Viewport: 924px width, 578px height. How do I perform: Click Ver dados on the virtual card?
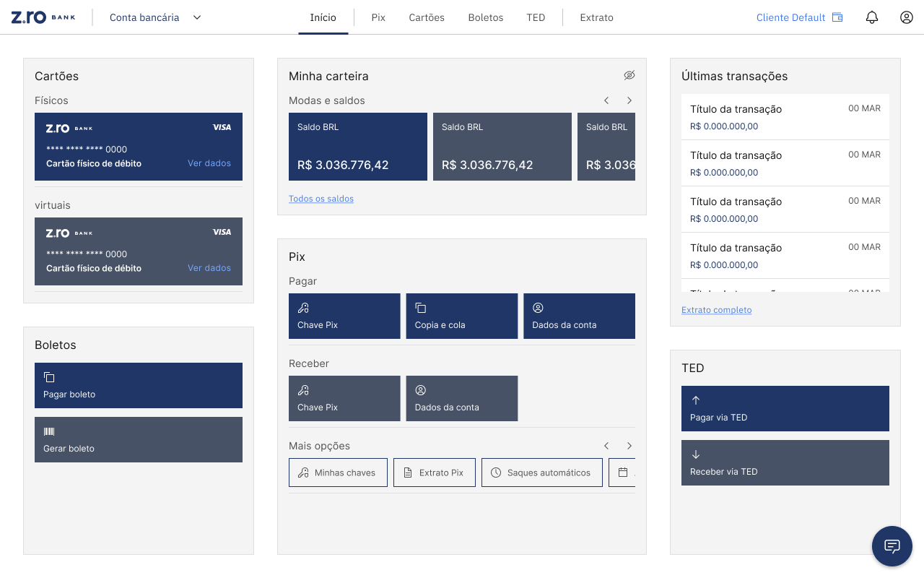tap(209, 268)
